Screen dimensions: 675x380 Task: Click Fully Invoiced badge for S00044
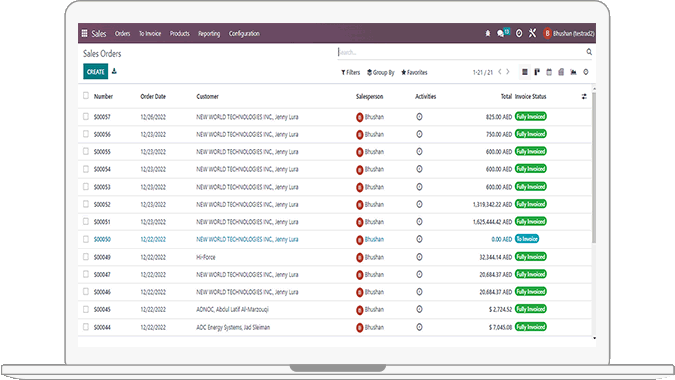tap(531, 327)
